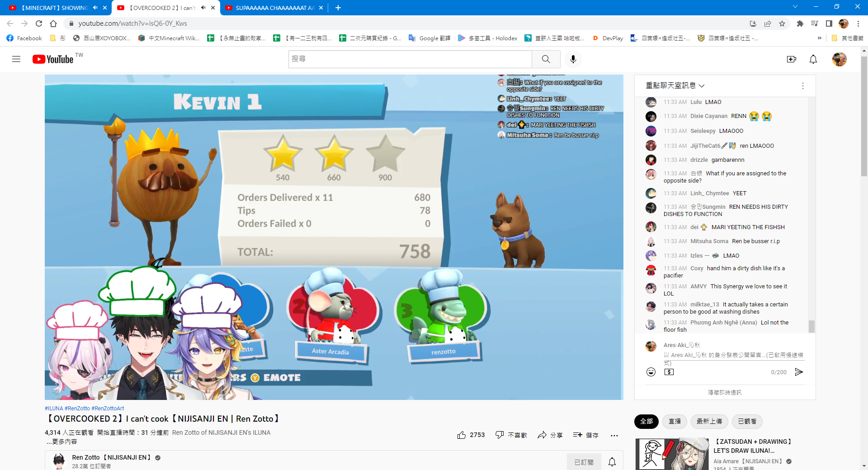Select the 已觀看 filter chip
The height and width of the screenshot is (470, 868).
pyautogui.click(x=747, y=421)
